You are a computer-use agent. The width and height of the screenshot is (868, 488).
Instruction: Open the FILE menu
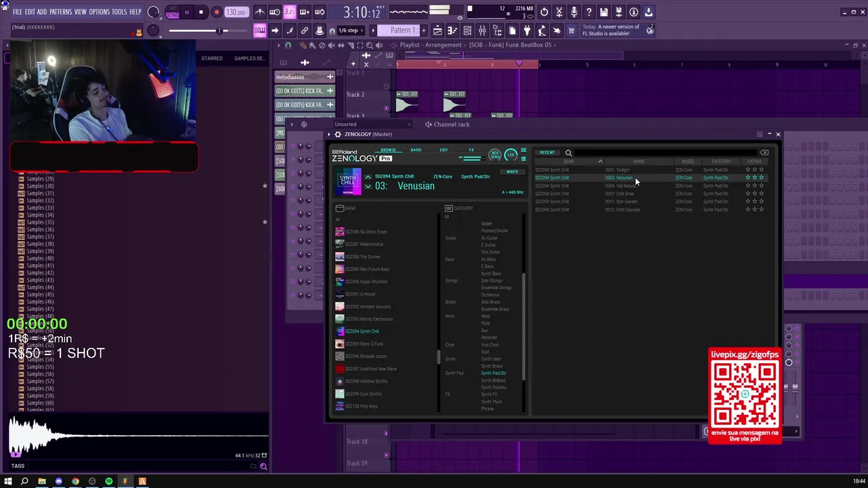(17, 12)
